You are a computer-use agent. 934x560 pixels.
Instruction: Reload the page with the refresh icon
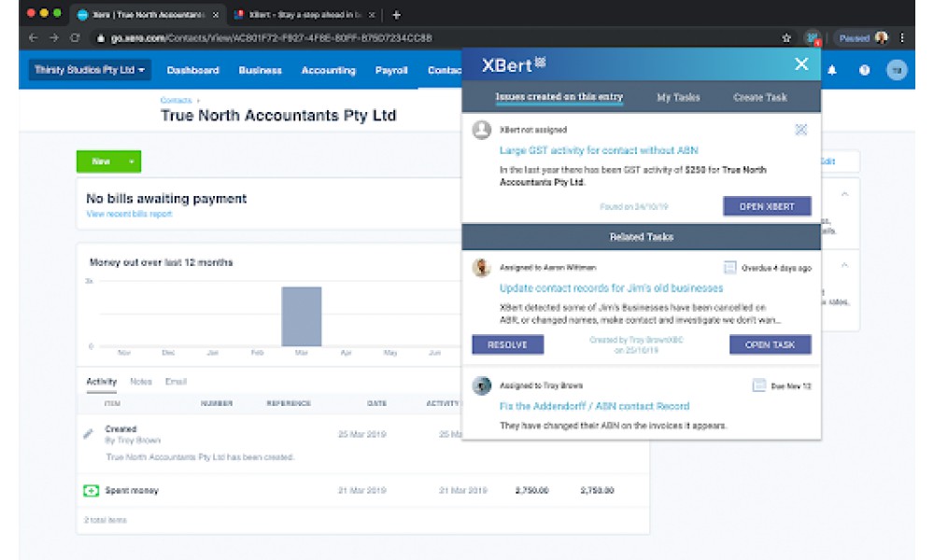coord(75,38)
